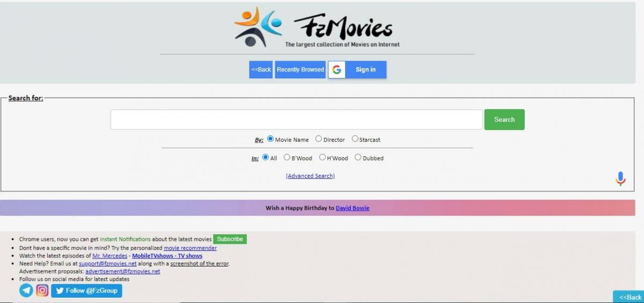
Task: Click the support@fzmovies.net email link
Action: click(108, 264)
